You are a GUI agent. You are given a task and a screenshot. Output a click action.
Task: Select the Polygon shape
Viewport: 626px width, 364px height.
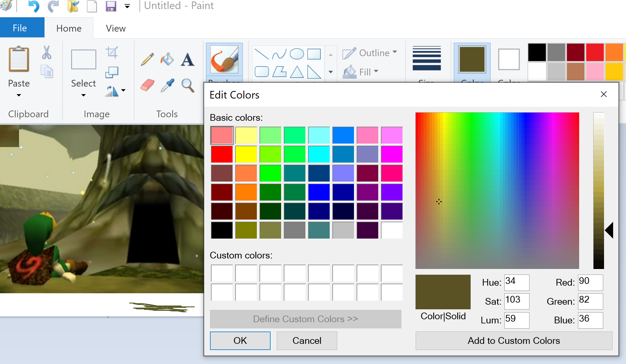tap(279, 72)
